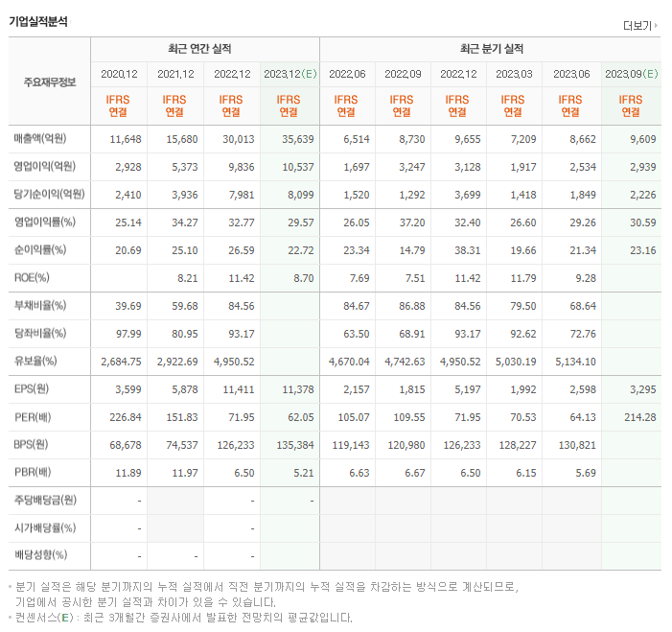Click the PBR(배) row label
The height and width of the screenshot is (632, 672).
(33, 473)
